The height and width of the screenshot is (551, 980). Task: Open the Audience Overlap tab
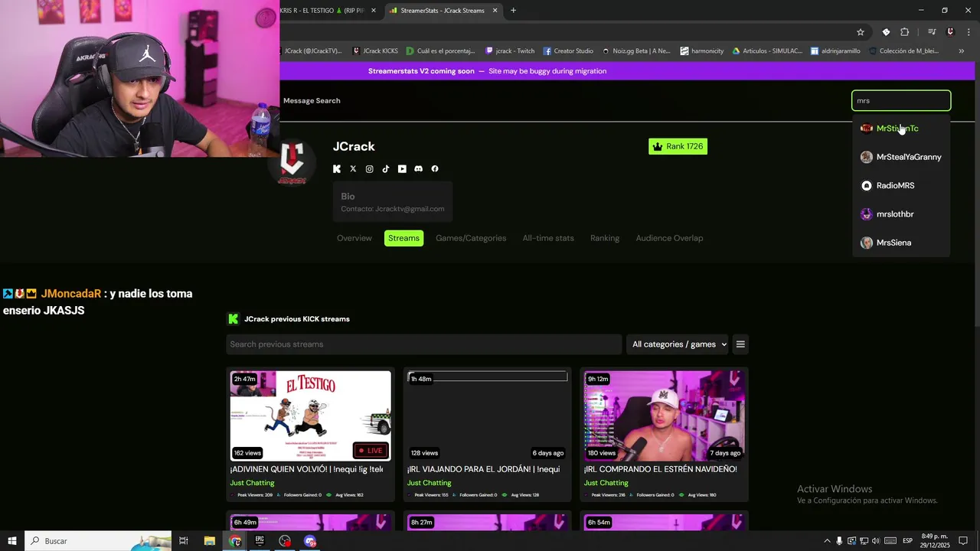coord(669,238)
